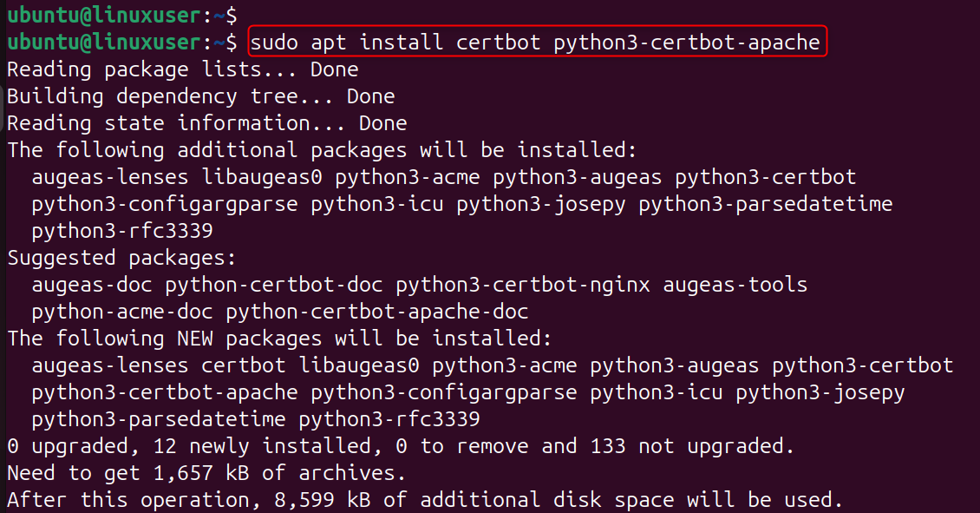Screen dimensions: 980x513
Task: Click the highlighted sudo apt install command
Action: pyautogui.click(x=535, y=42)
